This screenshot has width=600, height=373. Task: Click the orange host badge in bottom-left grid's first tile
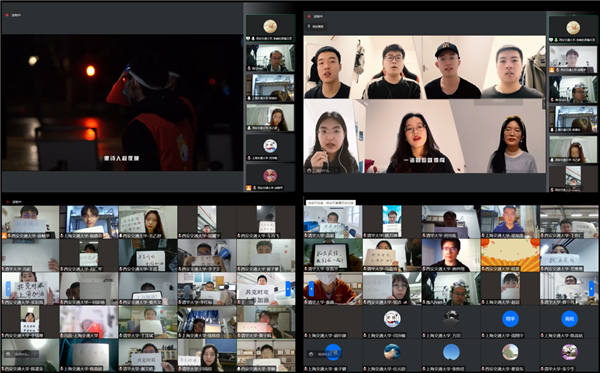pos(5,236)
